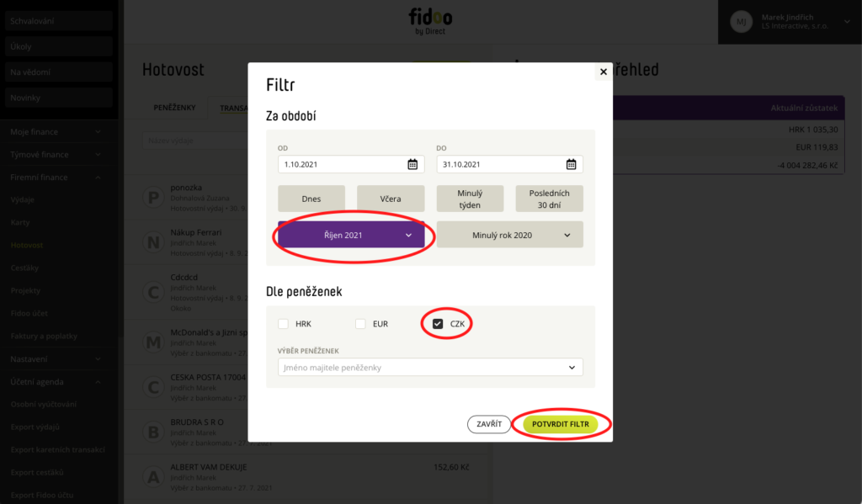Image resolution: width=862 pixels, height=504 pixels.
Task: Uncheck the CZK wallet checkbox
Action: click(438, 324)
